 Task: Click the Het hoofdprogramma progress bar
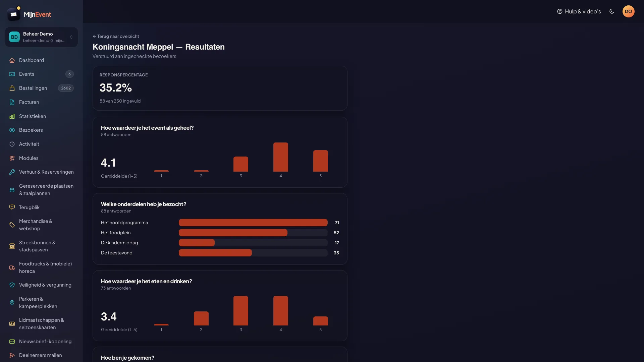click(253, 223)
